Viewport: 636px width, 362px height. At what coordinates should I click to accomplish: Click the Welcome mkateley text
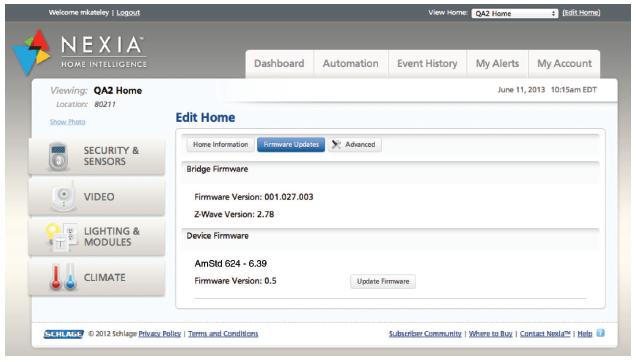[x=79, y=13]
